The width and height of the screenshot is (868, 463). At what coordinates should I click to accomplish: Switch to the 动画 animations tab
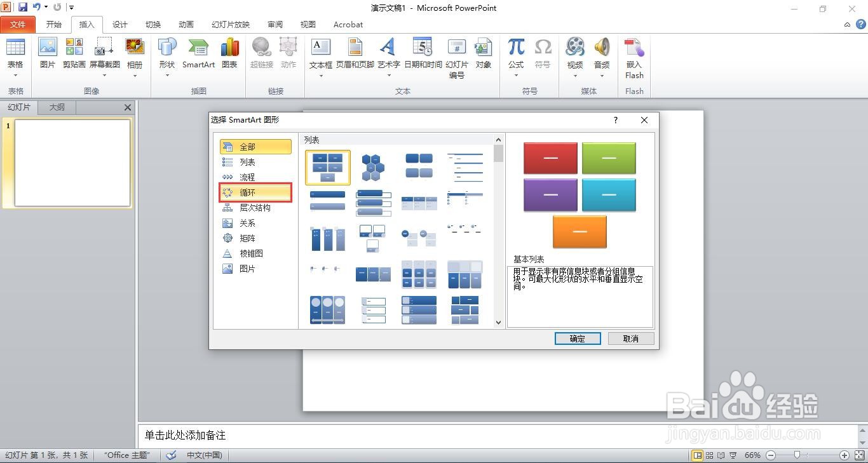point(186,24)
